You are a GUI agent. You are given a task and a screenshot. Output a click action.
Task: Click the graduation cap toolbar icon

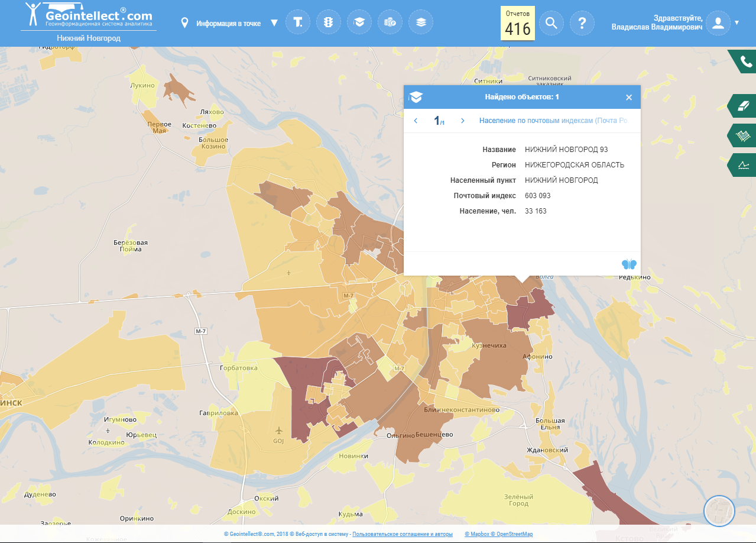pos(359,23)
